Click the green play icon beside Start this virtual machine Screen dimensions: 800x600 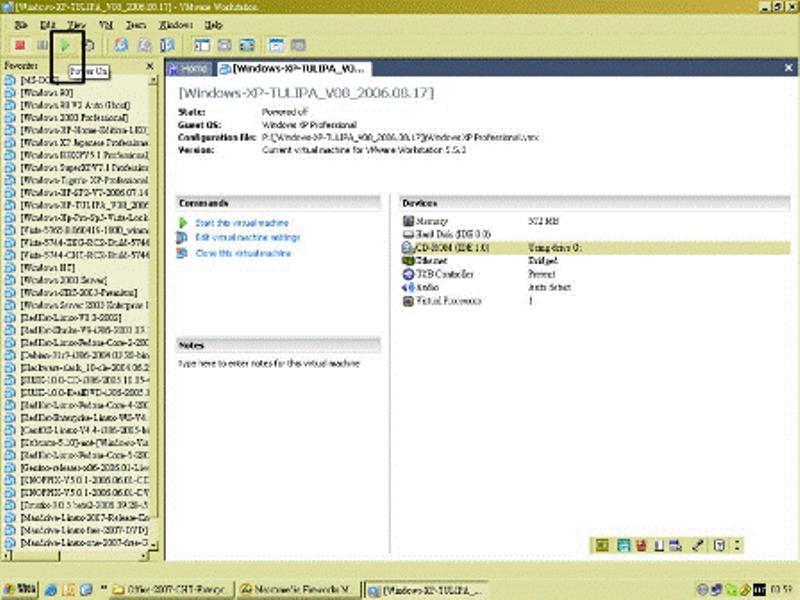[x=183, y=223]
